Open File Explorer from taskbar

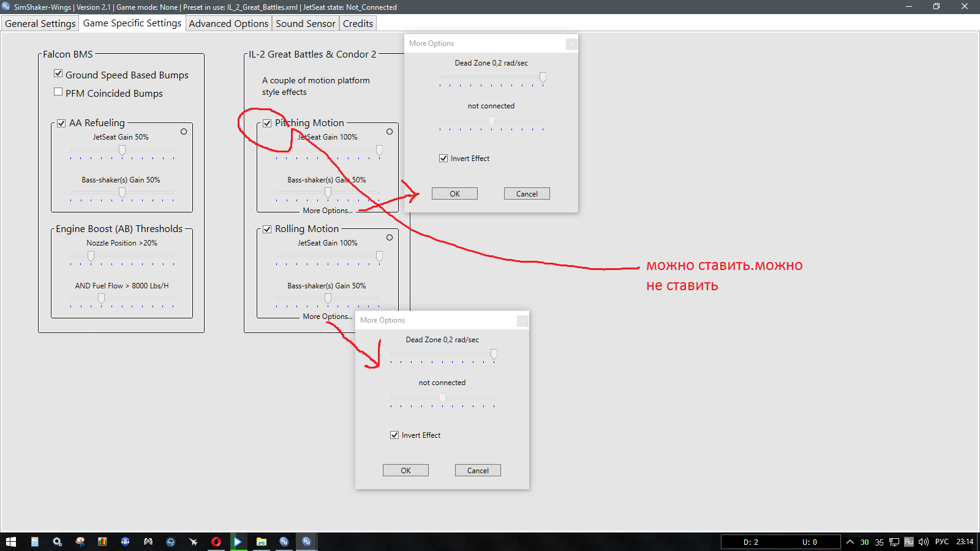[x=262, y=542]
